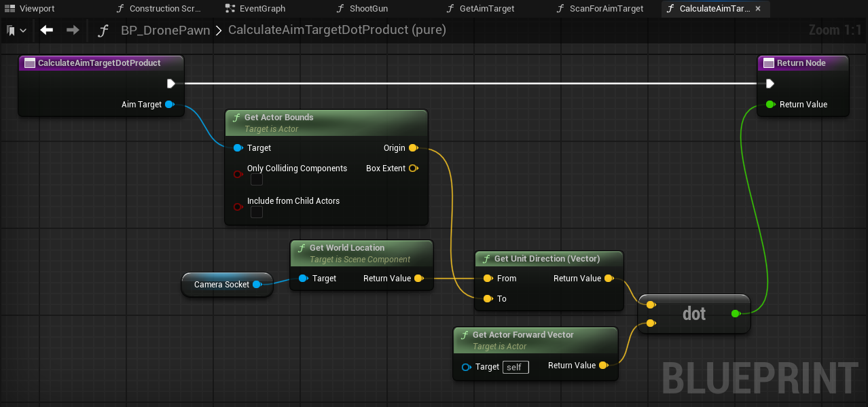Click the Box Extent output pin

click(414, 168)
